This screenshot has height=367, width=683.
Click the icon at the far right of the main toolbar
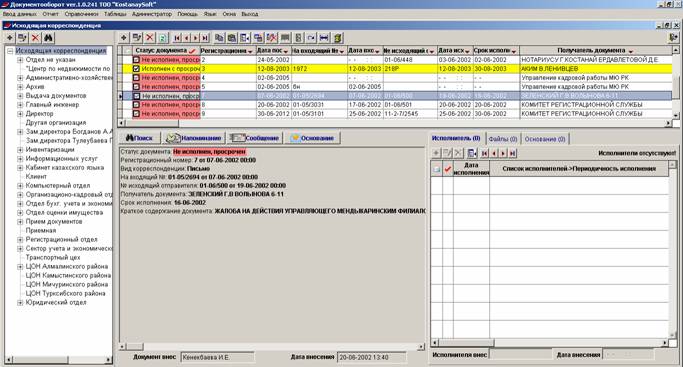click(x=673, y=38)
